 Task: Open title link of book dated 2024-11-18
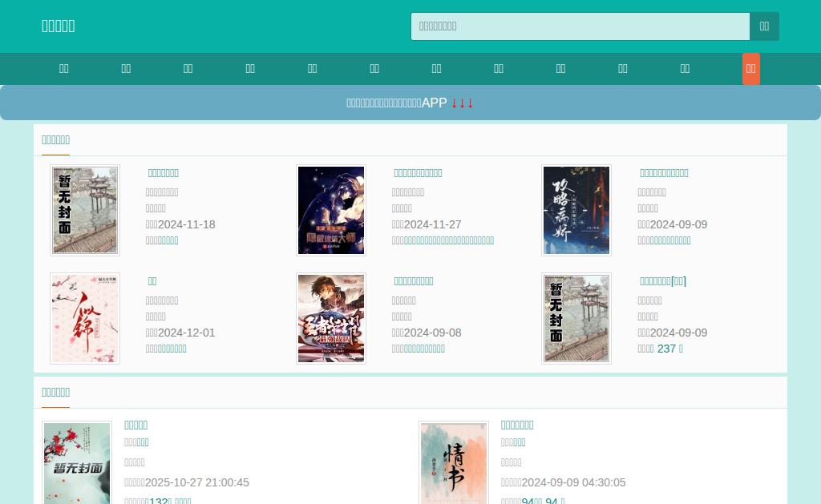[164, 173]
